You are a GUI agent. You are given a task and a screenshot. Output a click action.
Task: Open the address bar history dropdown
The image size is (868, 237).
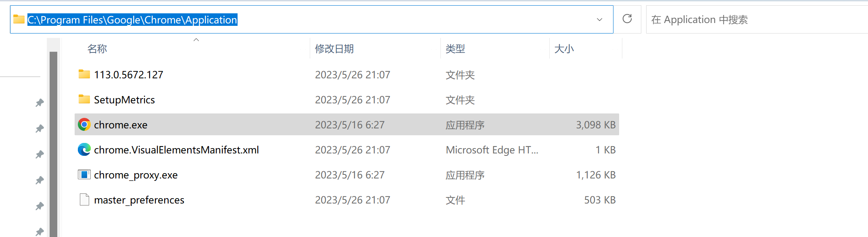pos(600,19)
